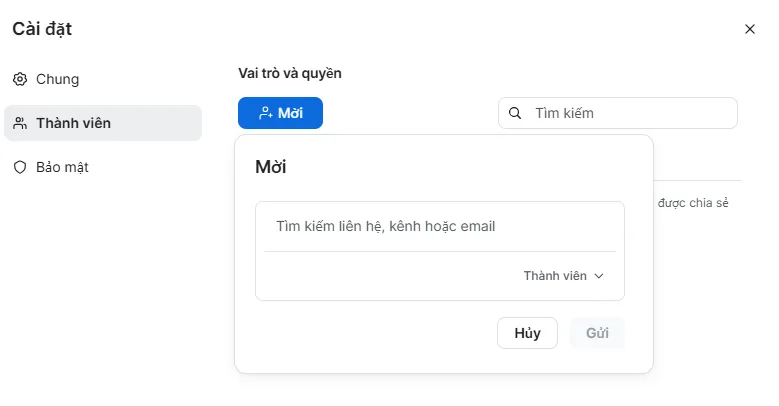Open the Bảo mật settings tab
Image resolution: width=779 pixels, height=406 pixels.
click(x=62, y=167)
